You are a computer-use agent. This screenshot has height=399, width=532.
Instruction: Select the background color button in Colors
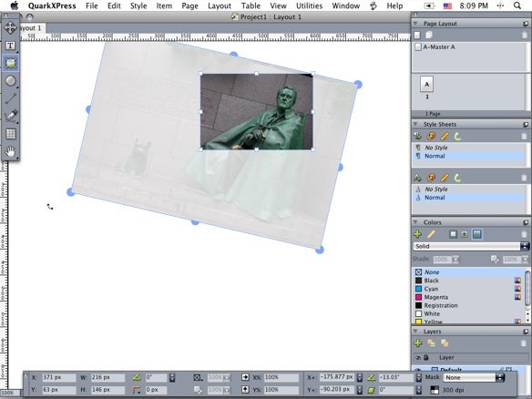[476, 234]
